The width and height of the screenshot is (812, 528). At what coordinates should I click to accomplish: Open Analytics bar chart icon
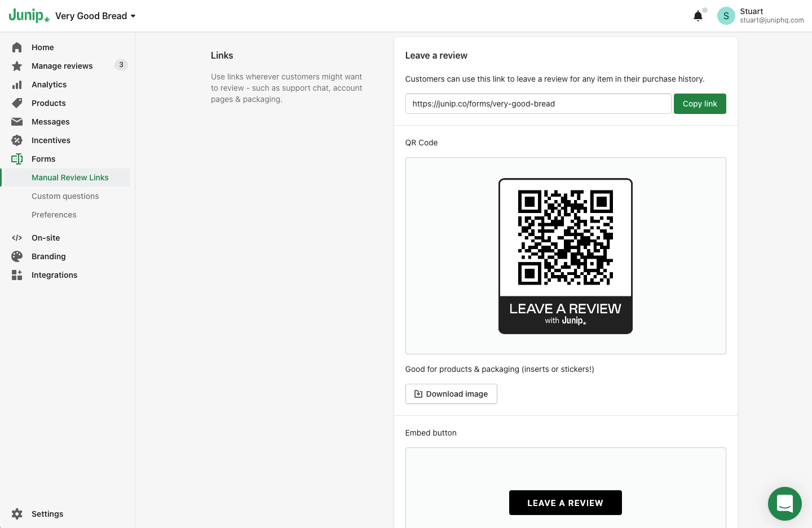coord(17,85)
